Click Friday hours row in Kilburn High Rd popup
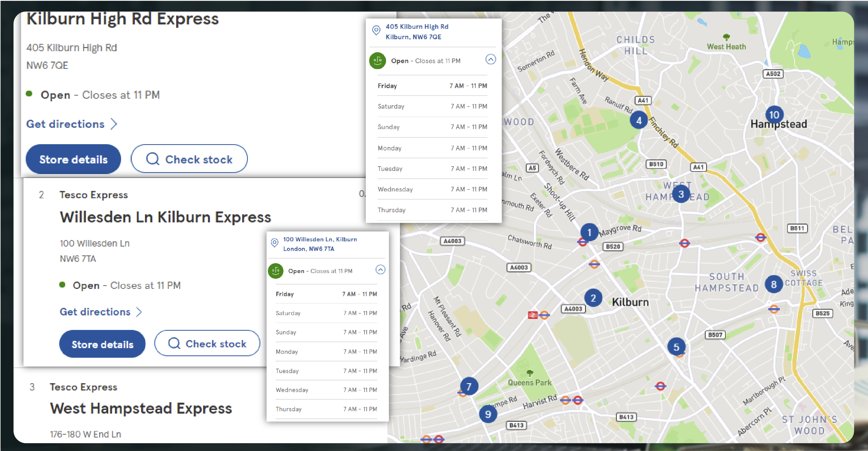 coord(432,85)
